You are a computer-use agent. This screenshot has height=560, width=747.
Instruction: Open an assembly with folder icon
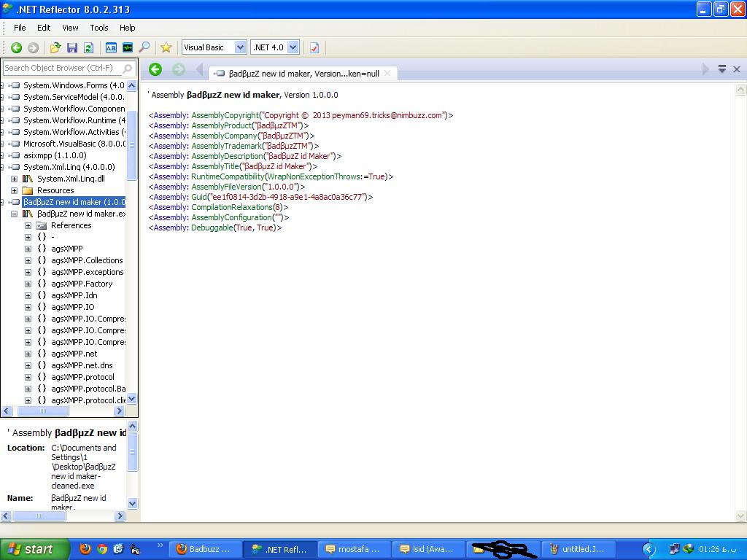[55, 47]
